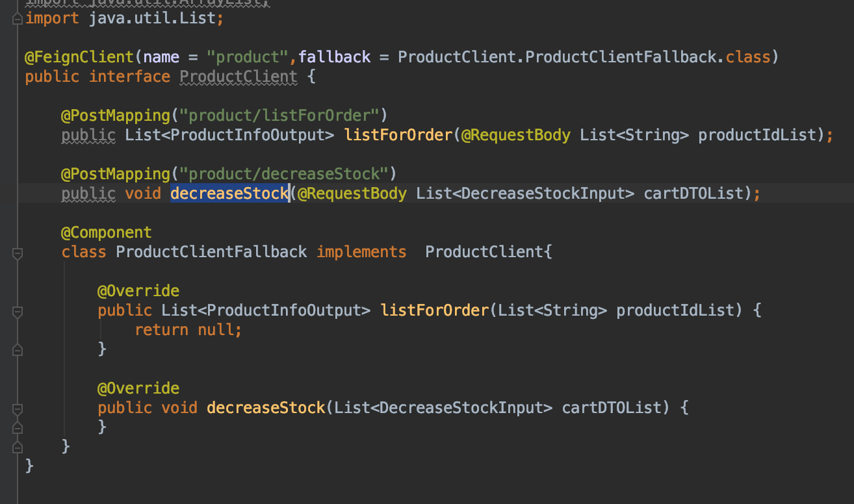The height and width of the screenshot is (504, 854).
Task: Click fold end marker closing ProductClientFallback class
Action: [x=18, y=447]
